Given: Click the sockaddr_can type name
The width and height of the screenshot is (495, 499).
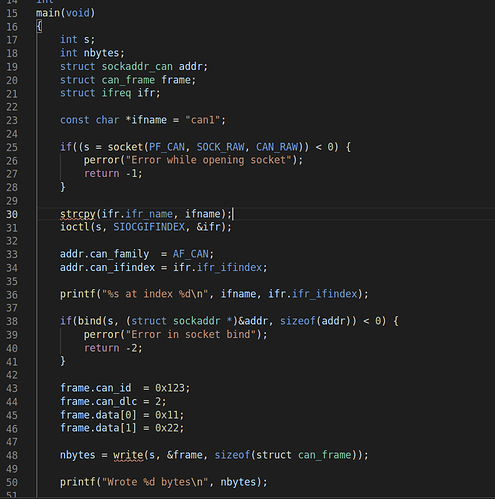Looking at the screenshot, I should click(x=137, y=67).
